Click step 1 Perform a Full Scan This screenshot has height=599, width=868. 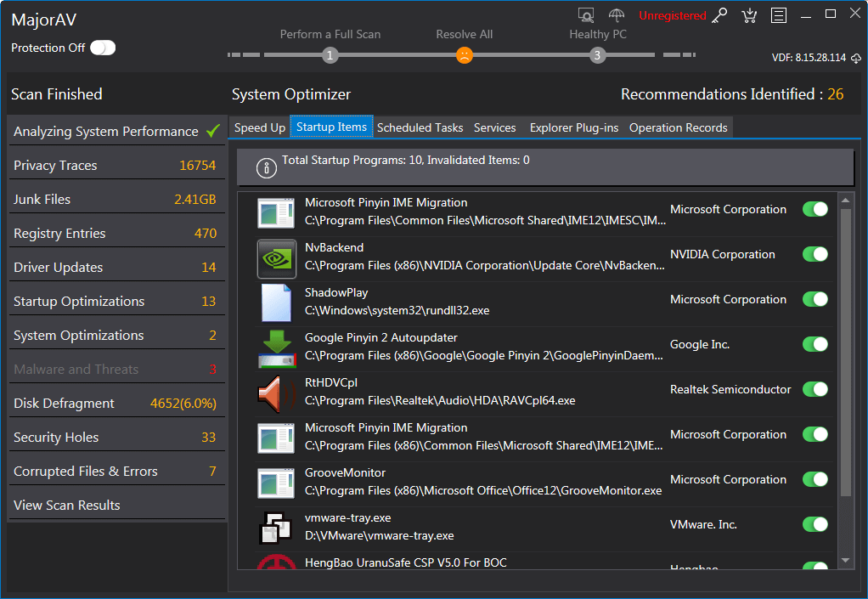[330, 55]
